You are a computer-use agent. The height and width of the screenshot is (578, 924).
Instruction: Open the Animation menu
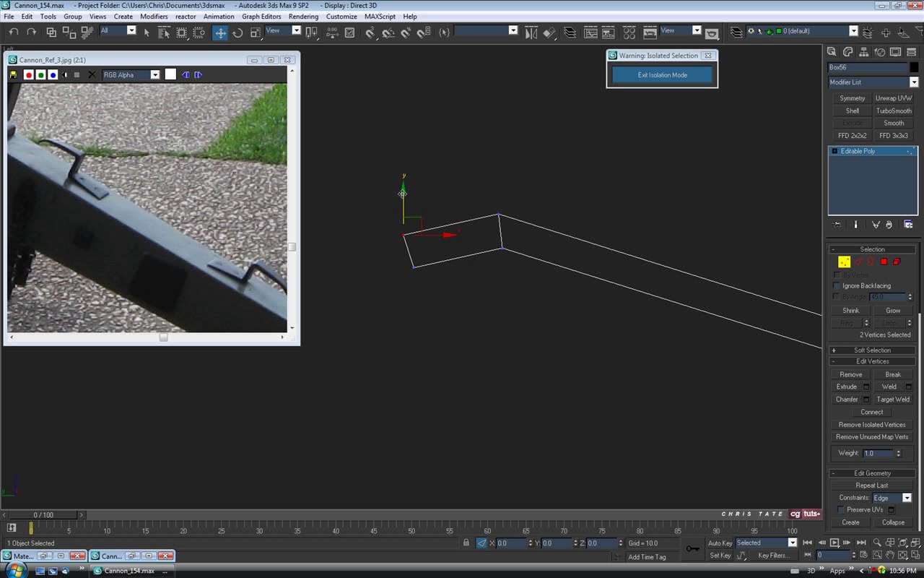219,16
